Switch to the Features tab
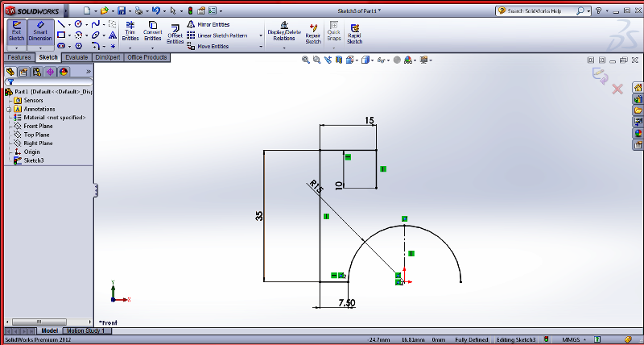This screenshot has height=345, width=644. tap(19, 57)
